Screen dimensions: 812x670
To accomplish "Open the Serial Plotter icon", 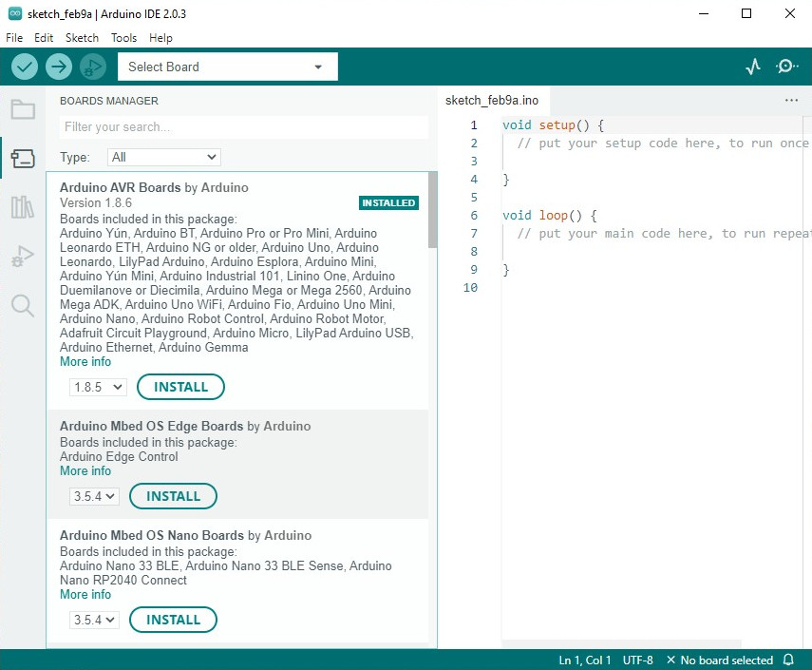I will pyautogui.click(x=753, y=67).
